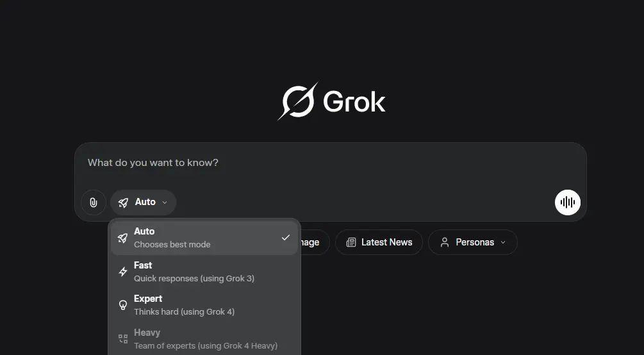Select Fast mode option

204,272
